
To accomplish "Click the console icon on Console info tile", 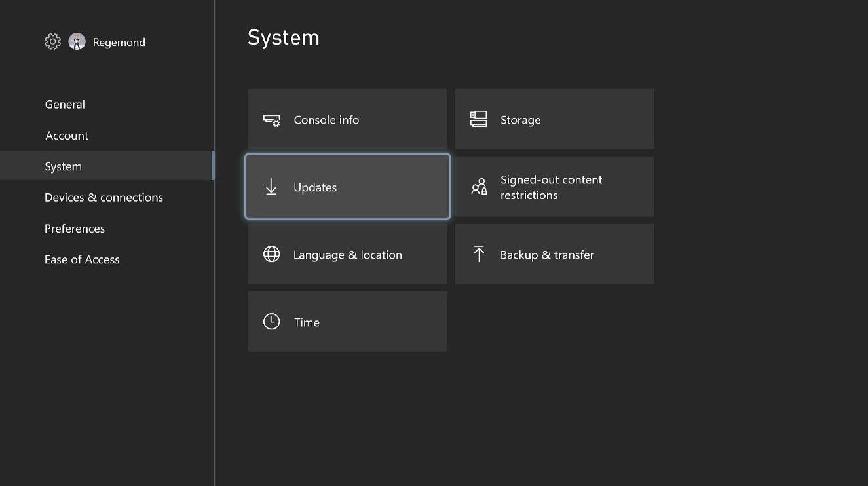I will point(271,119).
